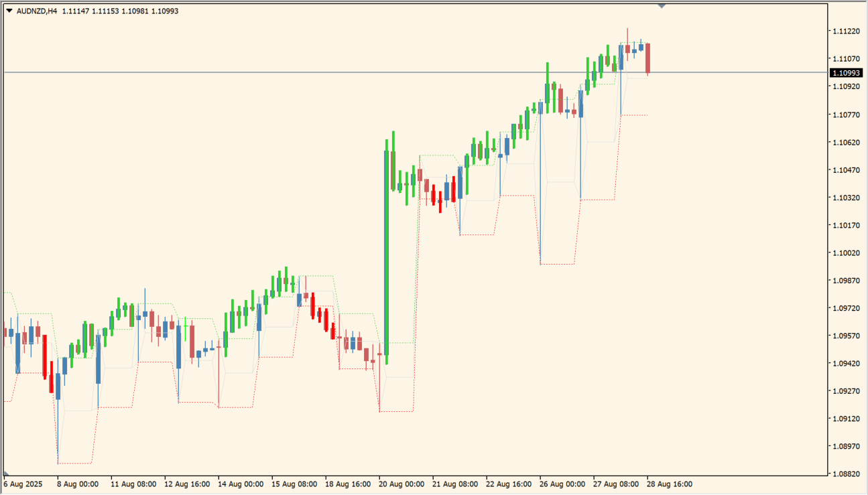The height and width of the screenshot is (495, 868).
Task: Click the 1.09570 price scale label
Action: click(x=846, y=336)
